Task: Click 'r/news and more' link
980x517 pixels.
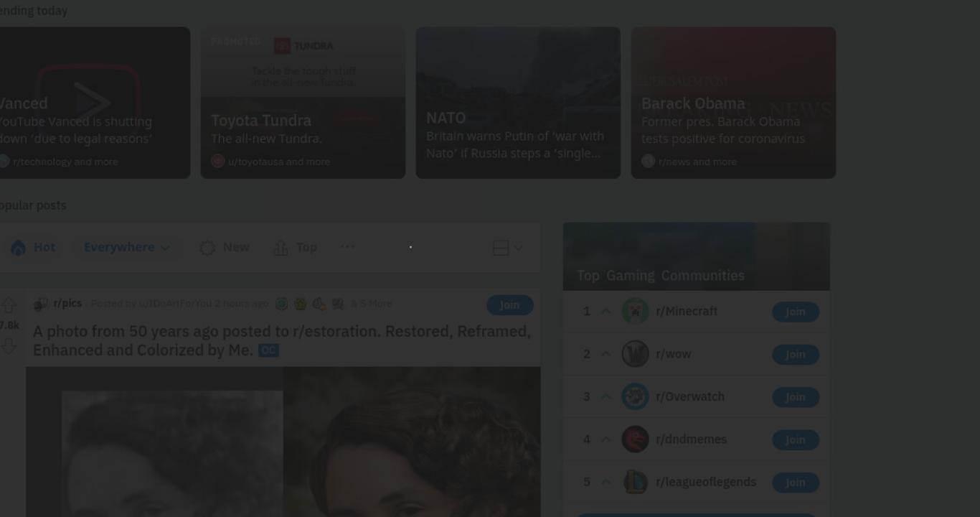Action: [697, 162]
